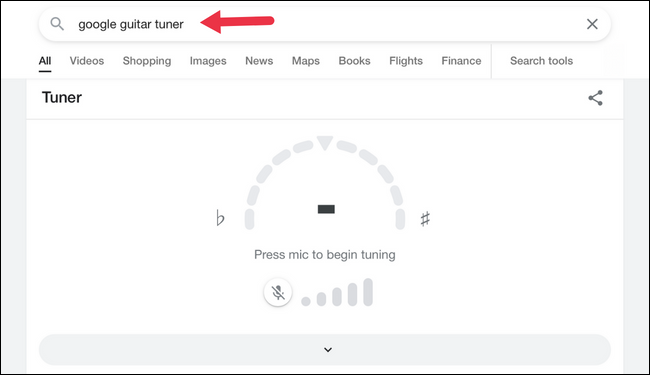This screenshot has height=375, width=650.
Task: Click the flat symbol on tuner
Action: [x=220, y=218]
